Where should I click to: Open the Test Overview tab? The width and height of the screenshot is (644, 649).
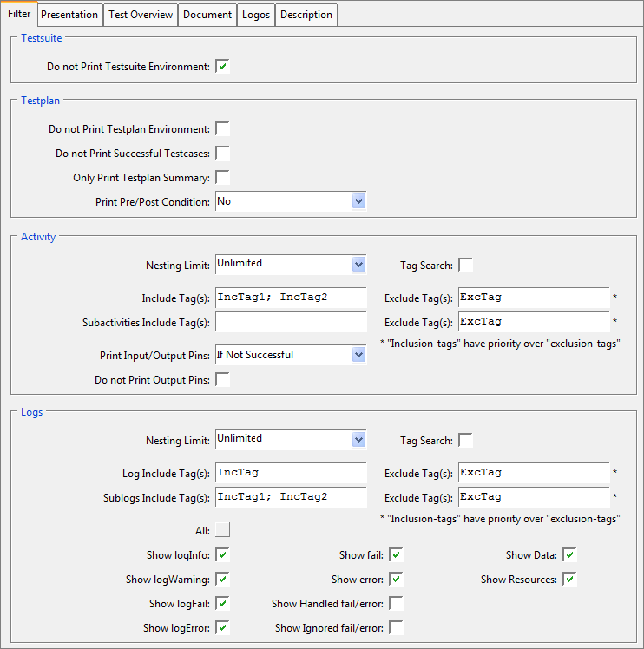[x=141, y=15]
